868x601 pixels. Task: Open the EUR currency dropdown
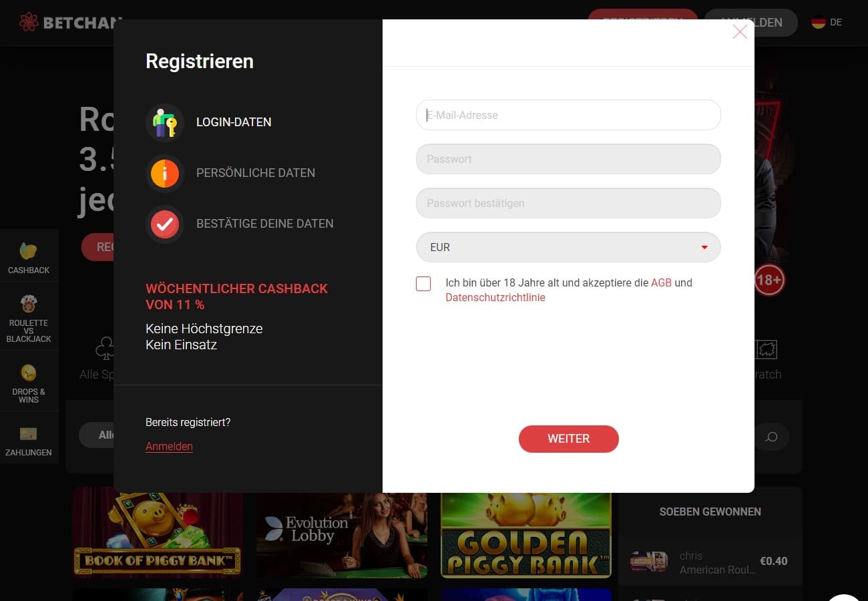pos(568,247)
